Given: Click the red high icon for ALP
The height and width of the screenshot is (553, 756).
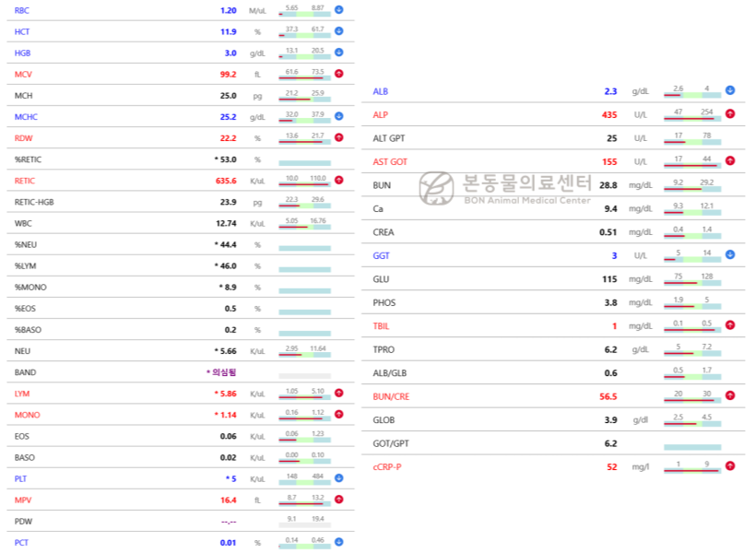Looking at the screenshot, I should pyautogui.click(x=730, y=114).
